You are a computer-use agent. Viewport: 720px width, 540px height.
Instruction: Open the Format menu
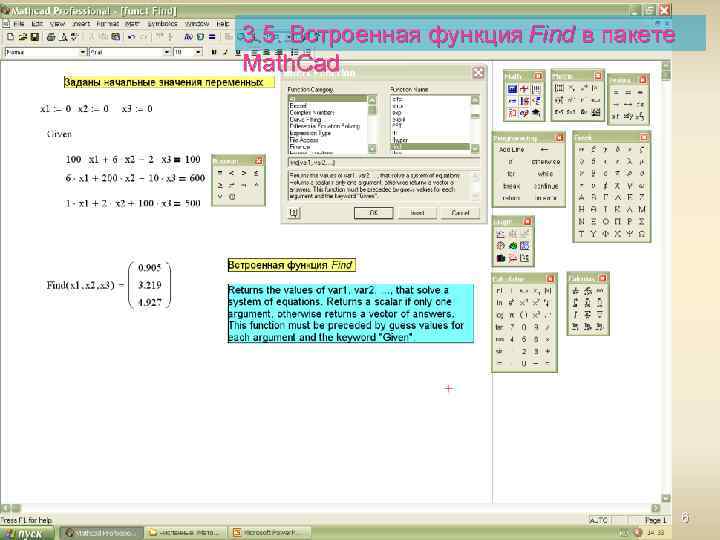[108, 23]
